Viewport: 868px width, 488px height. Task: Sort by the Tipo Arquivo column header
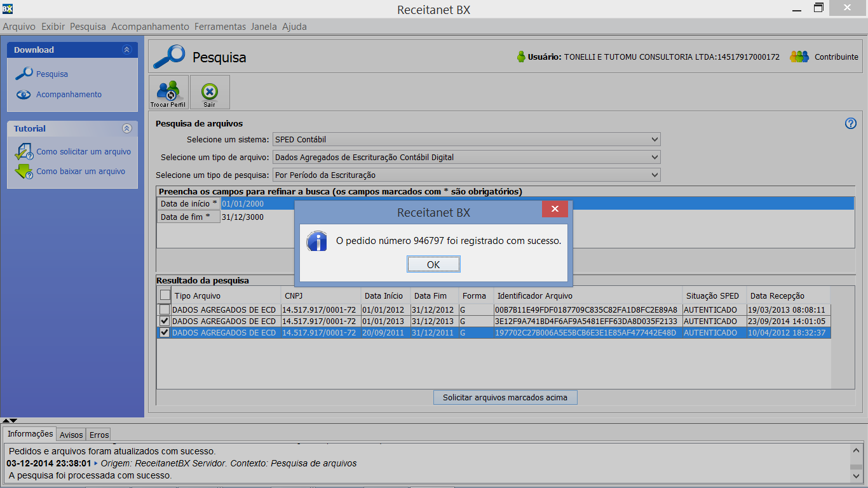(226, 295)
